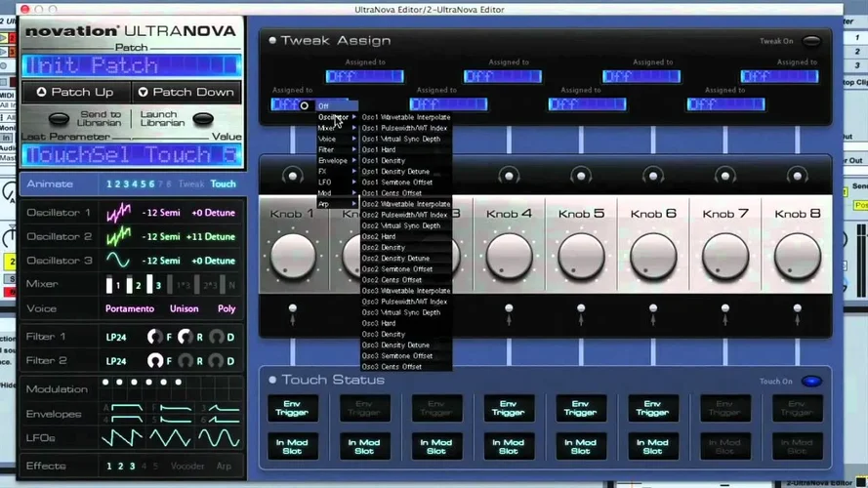Viewport: 868px width, 488px height.
Task: Click the touch indicator above Knob 4
Action: (509, 176)
